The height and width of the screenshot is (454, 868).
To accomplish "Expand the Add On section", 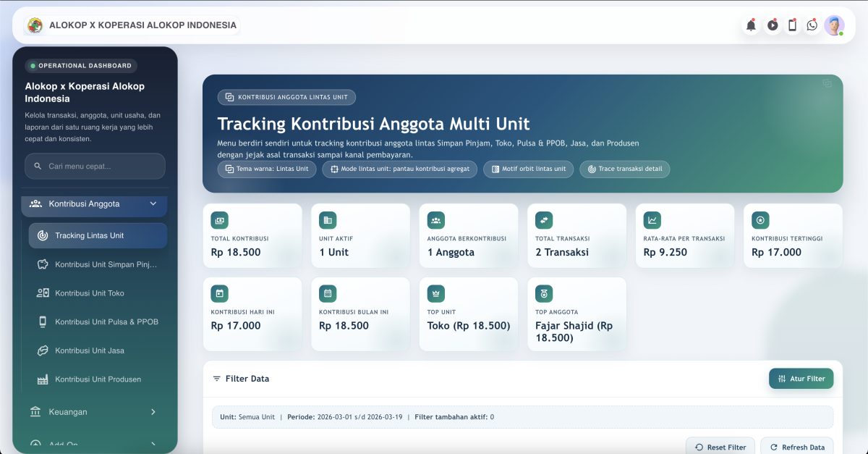I will coord(94,443).
